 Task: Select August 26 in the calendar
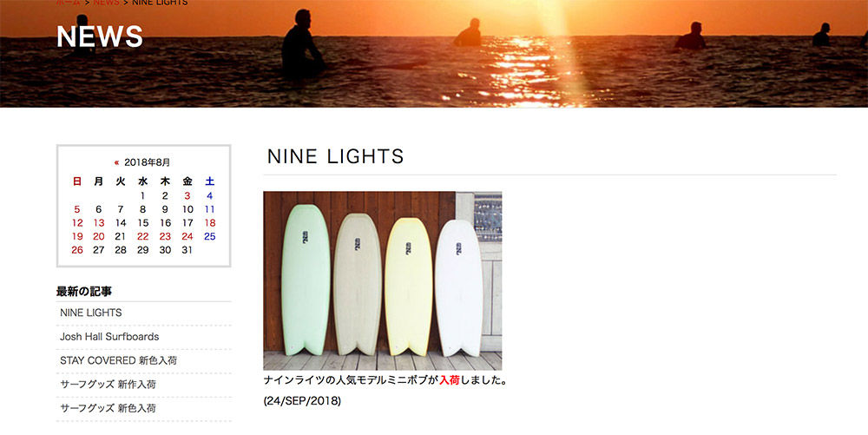point(77,250)
